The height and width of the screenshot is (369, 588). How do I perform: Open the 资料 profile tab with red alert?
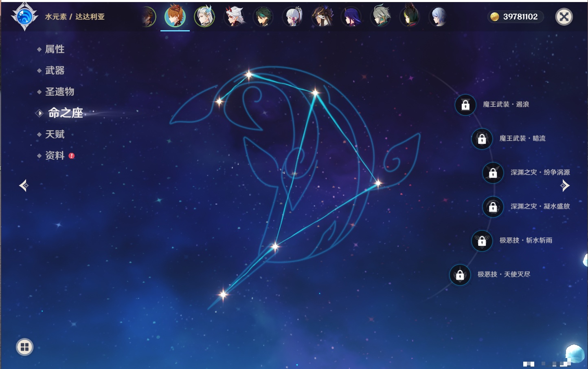point(55,155)
